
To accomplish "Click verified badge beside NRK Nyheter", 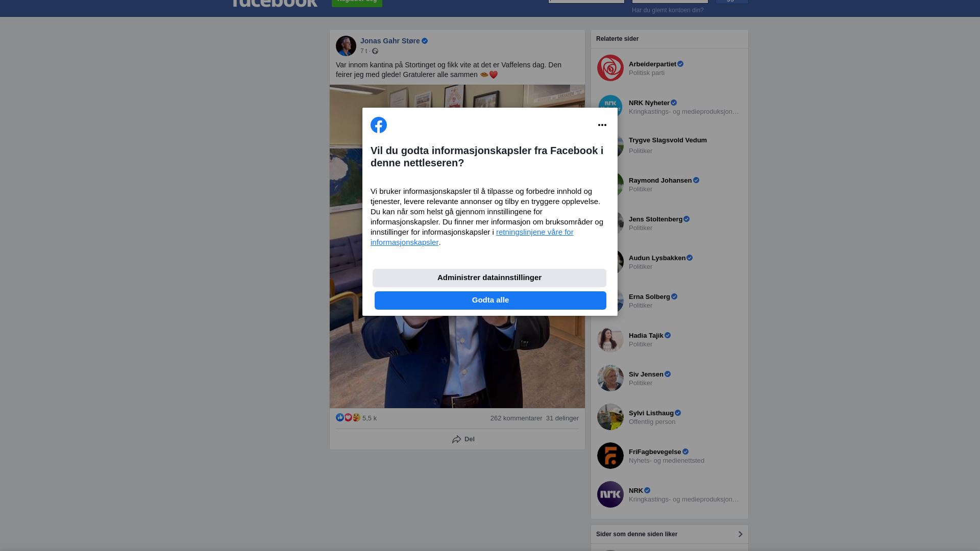I will 674,103.
